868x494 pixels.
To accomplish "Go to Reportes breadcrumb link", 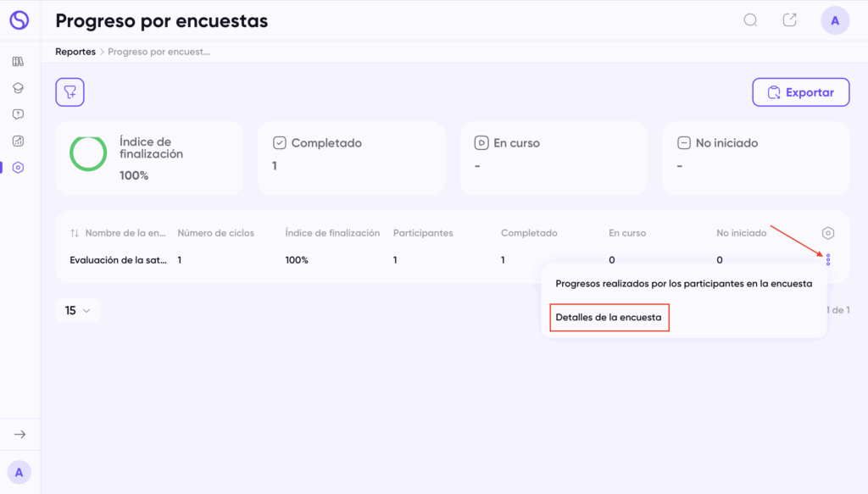I will pos(75,52).
